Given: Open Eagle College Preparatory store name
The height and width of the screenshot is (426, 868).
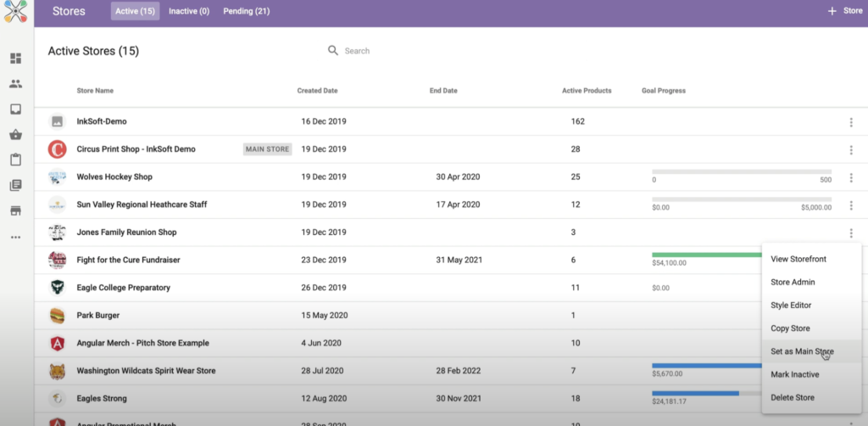Looking at the screenshot, I should tap(124, 288).
